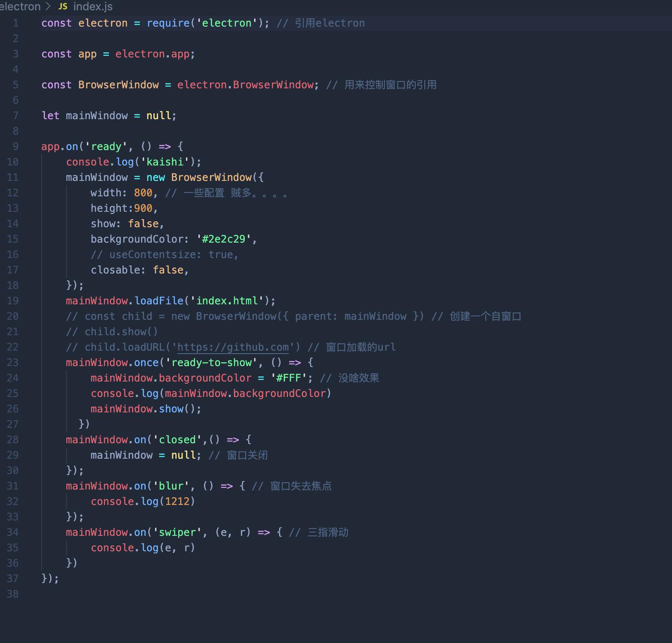Click the 'closed' event string

[177, 440]
